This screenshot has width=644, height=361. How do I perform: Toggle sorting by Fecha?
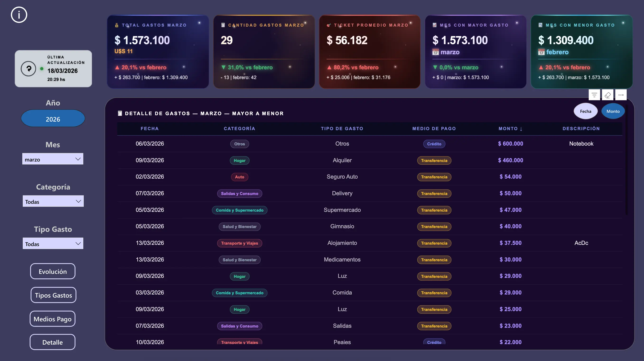tap(585, 111)
